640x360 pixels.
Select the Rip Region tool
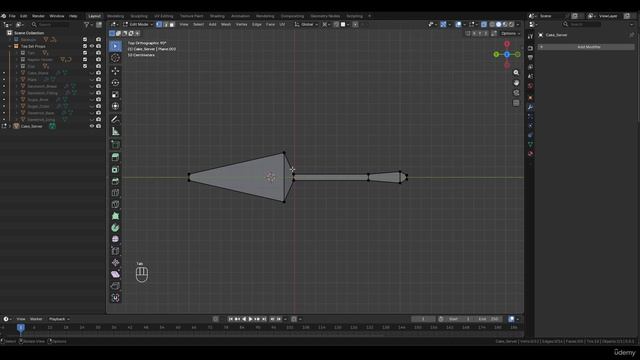tap(115, 286)
